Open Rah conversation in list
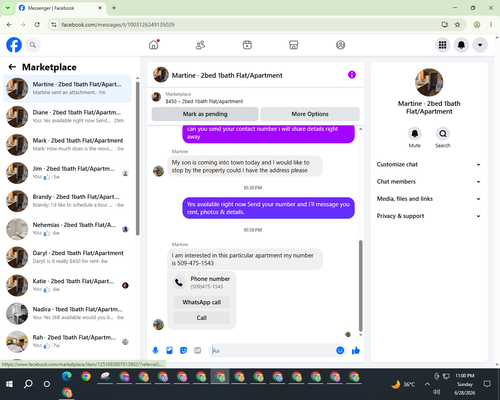This screenshot has height=400, width=500. tap(67, 341)
